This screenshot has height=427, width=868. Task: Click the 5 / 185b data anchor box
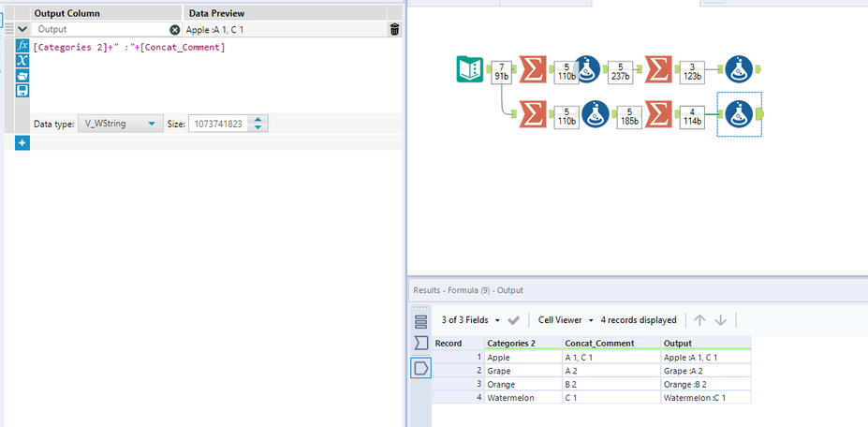pyautogui.click(x=629, y=117)
